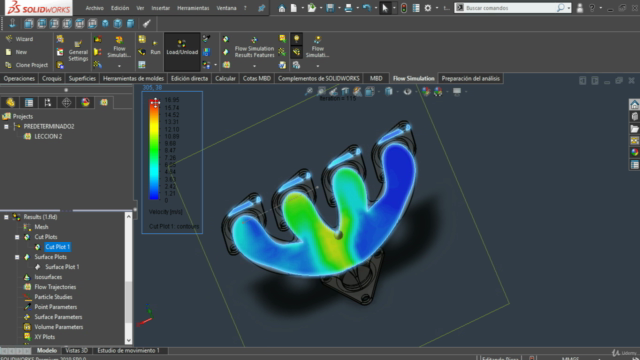Open DisplayManager tab icon
Viewport: 640px width, 360px height.
pos(85,102)
